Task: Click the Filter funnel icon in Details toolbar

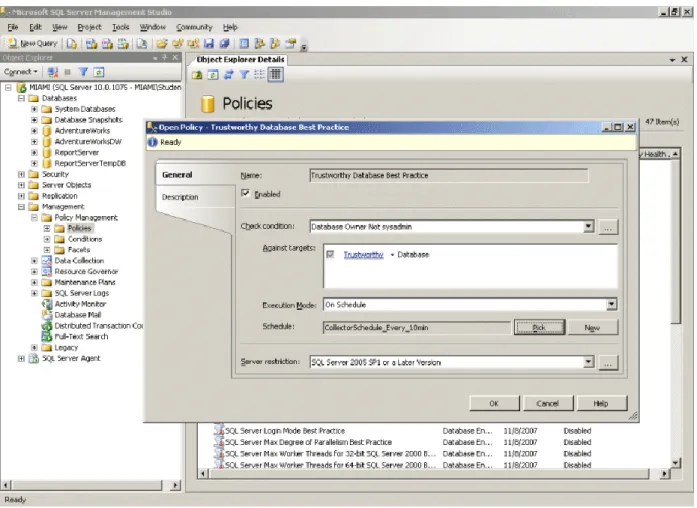Action: tap(244, 75)
